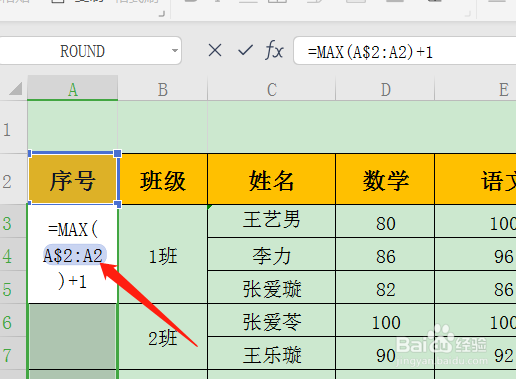Click the merged 2班 cell
This screenshot has width=516, height=379.
click(163, 336)
